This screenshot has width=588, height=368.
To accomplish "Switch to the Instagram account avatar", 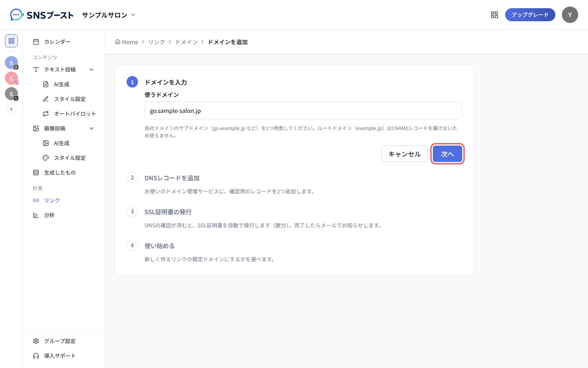I will (11, 78).
